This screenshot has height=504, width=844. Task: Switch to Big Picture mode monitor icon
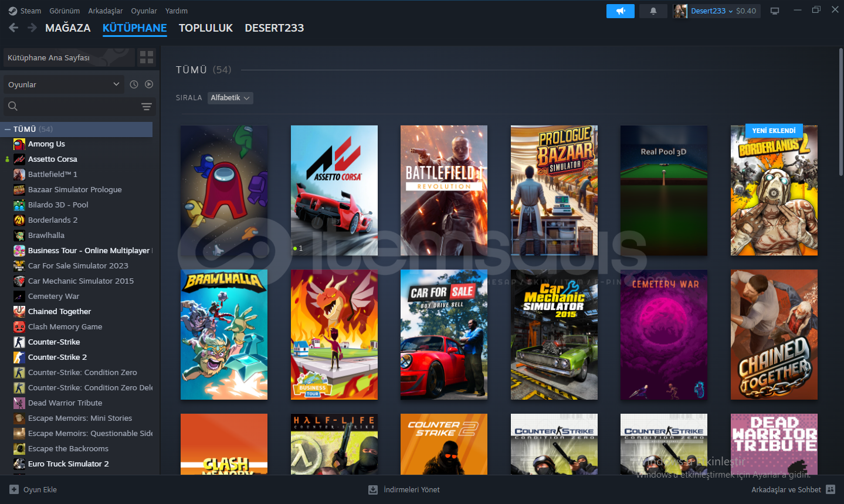775,11
